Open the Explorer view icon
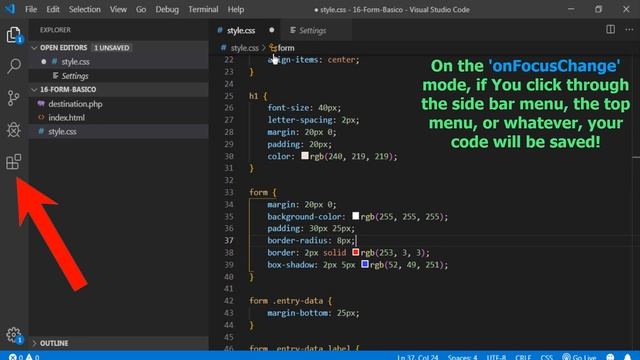This screenshot has height=360, width=640. [14, 34]
